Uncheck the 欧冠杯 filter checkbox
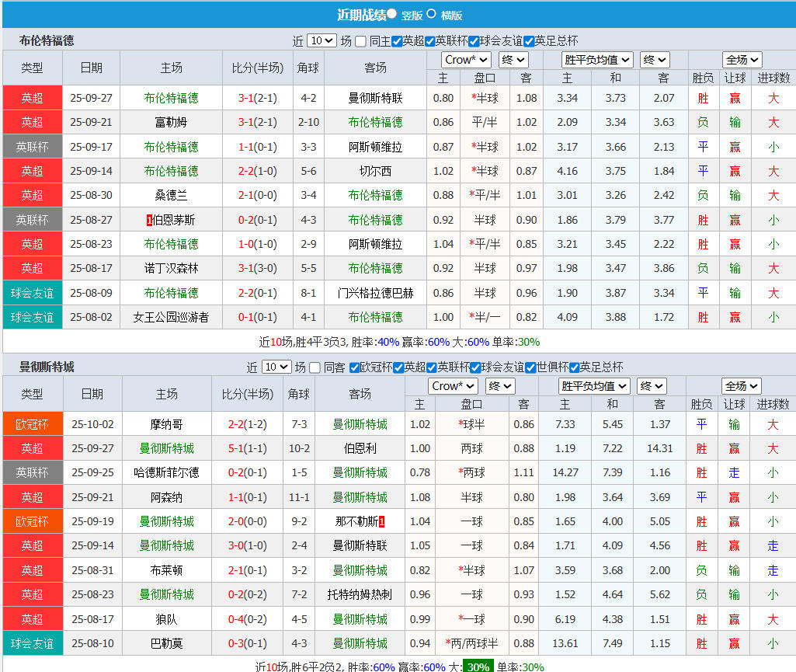796x672 pixels. pyautogui.click(x=356, y=367)
